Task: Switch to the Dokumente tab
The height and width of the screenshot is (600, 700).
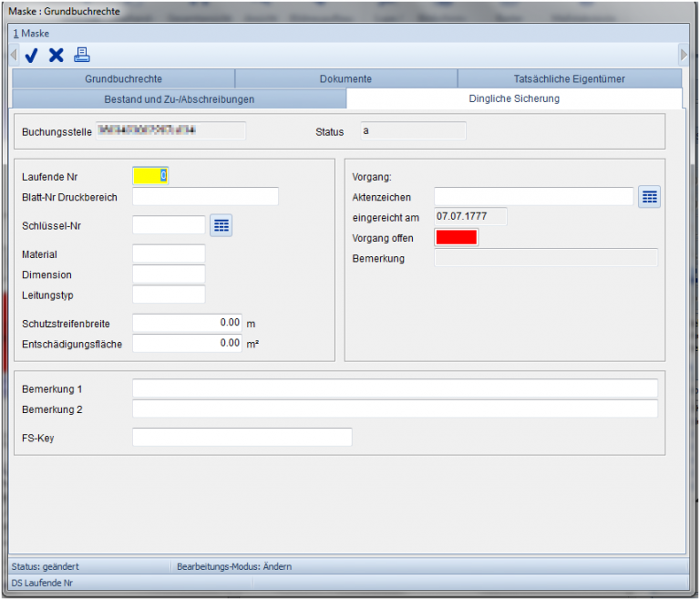Action: pos(345,79)
